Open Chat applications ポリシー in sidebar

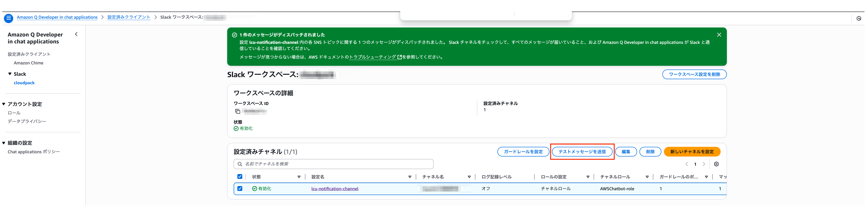pyautogui.click(x=34, y=152)
